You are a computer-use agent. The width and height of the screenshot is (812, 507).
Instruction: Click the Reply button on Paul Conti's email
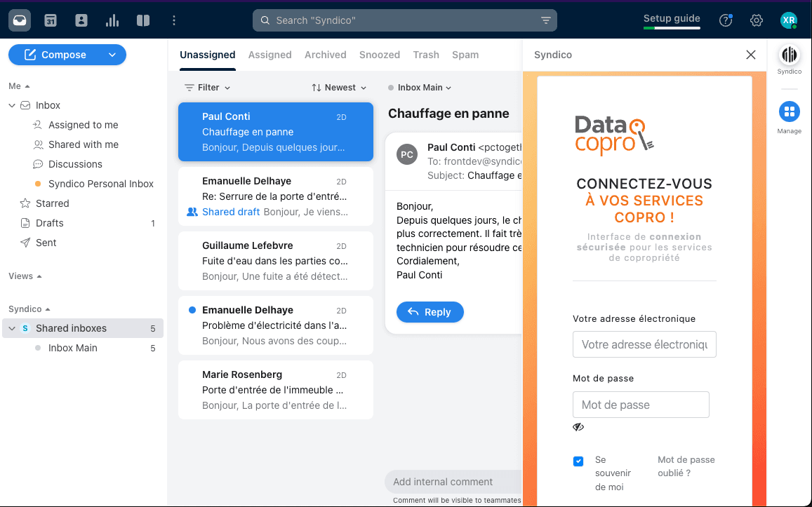tap(430, 312)
